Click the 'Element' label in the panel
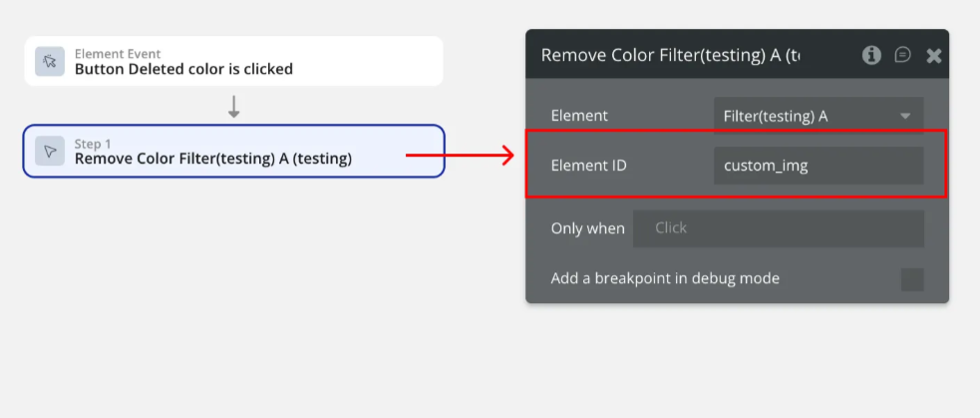980x418 pixels. [579, 116]
